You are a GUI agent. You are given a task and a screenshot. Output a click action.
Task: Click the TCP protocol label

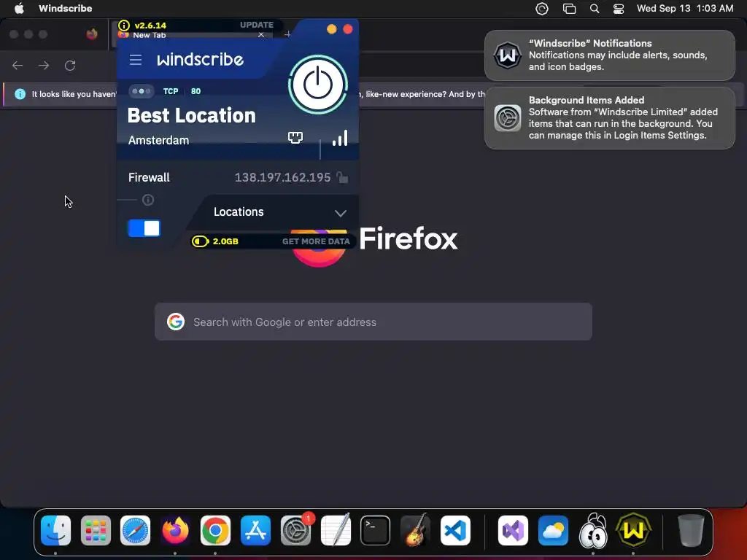171,91
